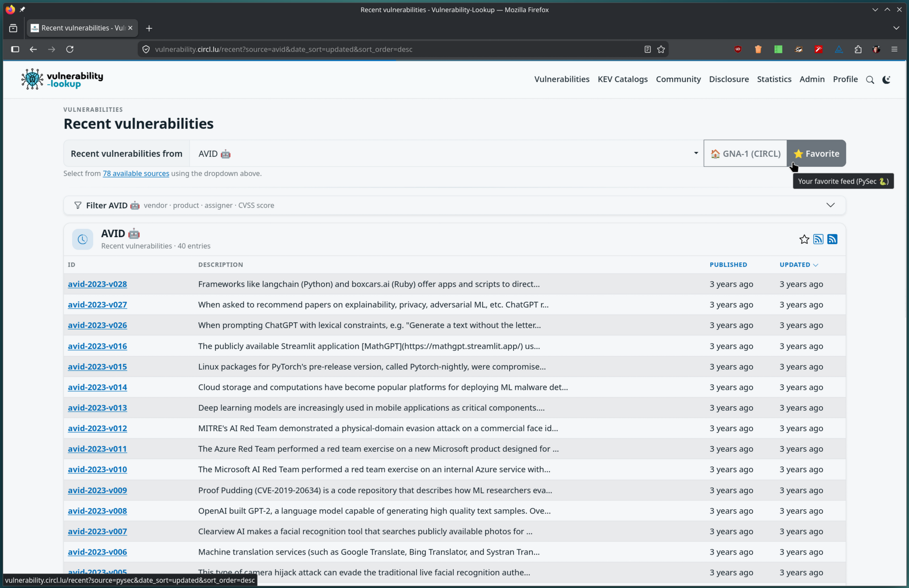
Task: Open avid-2023-v015 entry
Action: point(97,367)
